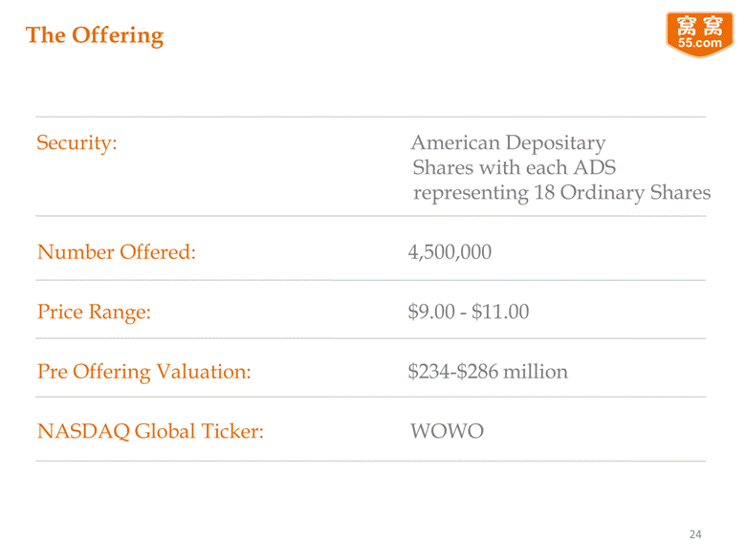Image resolution: width=746 pixels, height=560 pixels.
Task: Click the "Price Range:" label
Action: click(94, 312)
